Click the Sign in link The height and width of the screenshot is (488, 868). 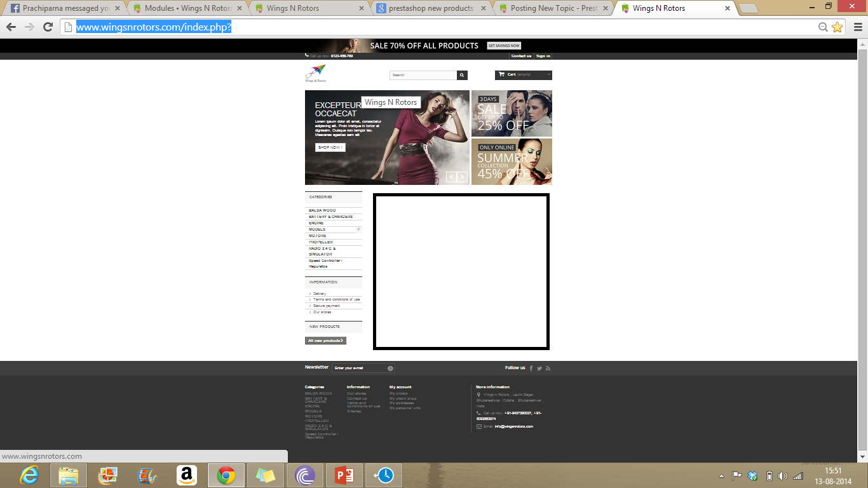tap(543, 56)
